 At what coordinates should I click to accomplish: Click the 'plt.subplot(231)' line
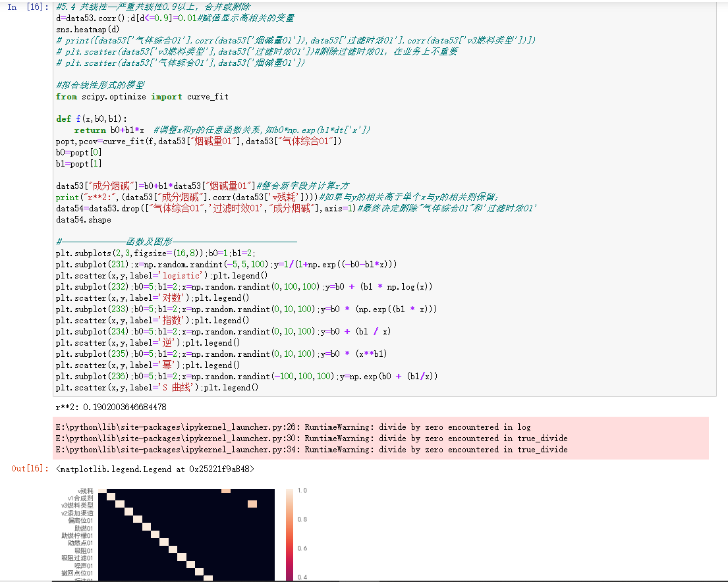pyautogui.click(x=226, y=264)
